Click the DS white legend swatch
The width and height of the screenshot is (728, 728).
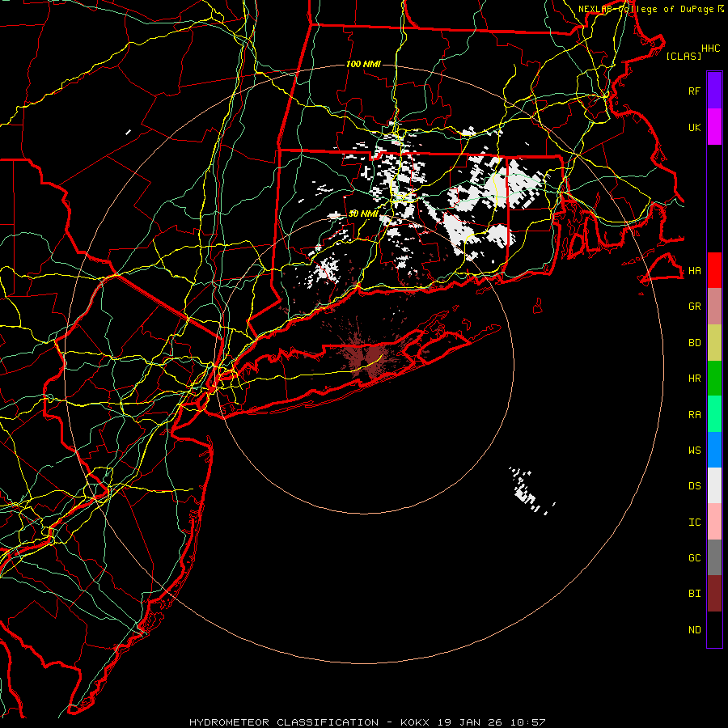pyautogui.click(x=714, y=485)
